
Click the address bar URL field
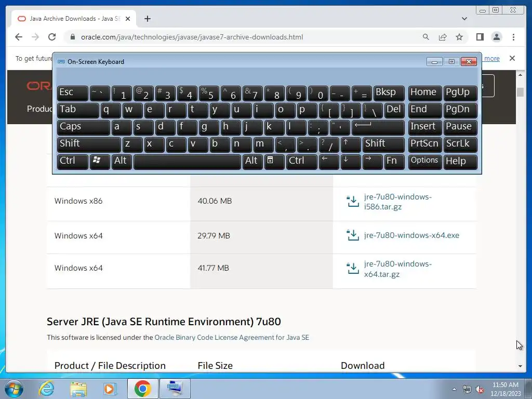[x=192, y=37]
